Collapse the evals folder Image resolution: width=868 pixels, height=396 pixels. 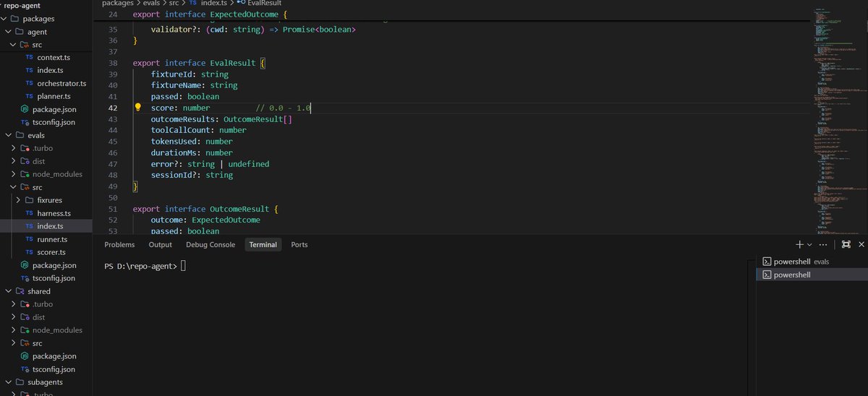point(8,135)
